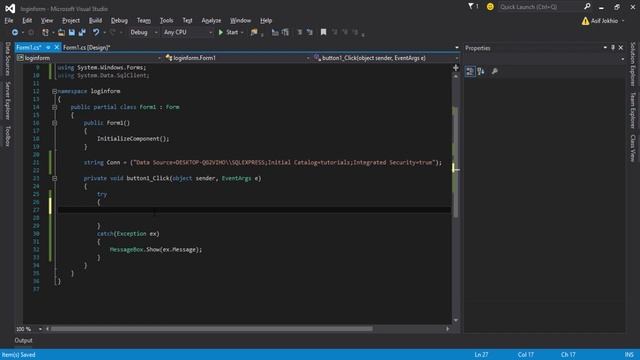Click the Categorized view icon in Properties
Screen dimensions: 640x360
coord(470,71)
